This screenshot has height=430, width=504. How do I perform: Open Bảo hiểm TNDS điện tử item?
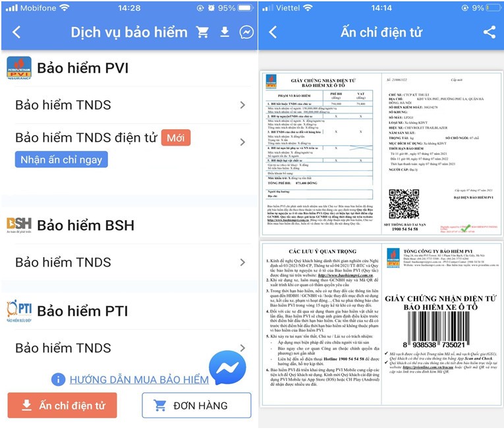click(130, 148)
